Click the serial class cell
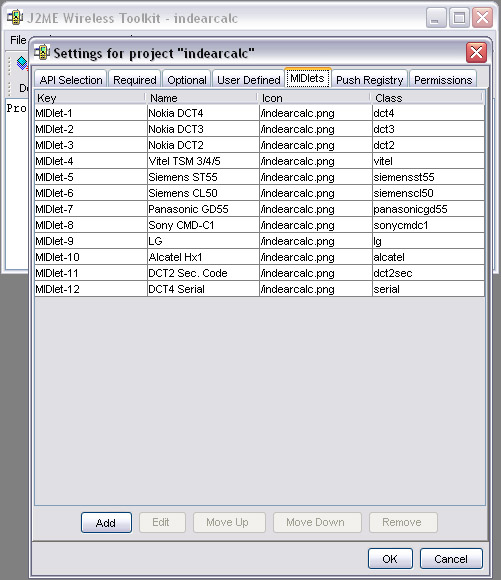The width and height of the screenshot is (501, 580). pyautogui.click(x=428, y=289)
